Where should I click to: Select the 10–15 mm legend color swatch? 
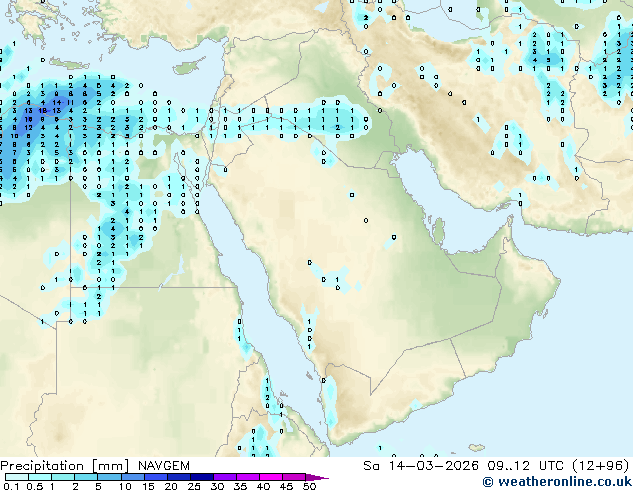(x=133, y=477)
